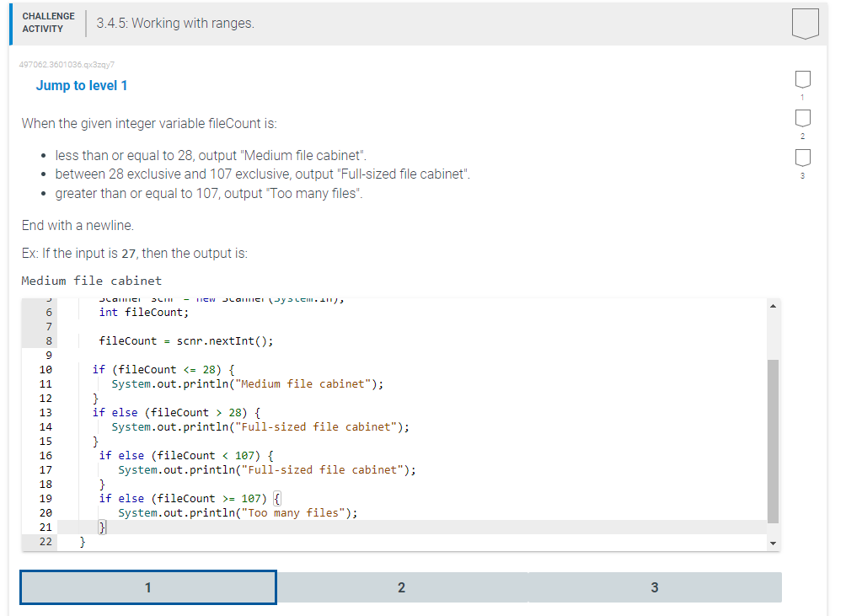Click the example output 'Medium file cabinet'

pyautogui.click(x=91, y=281)
